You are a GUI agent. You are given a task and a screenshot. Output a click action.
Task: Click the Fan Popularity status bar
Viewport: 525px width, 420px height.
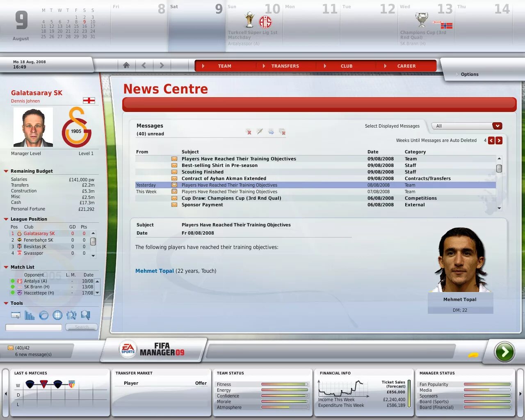point(487,384)
